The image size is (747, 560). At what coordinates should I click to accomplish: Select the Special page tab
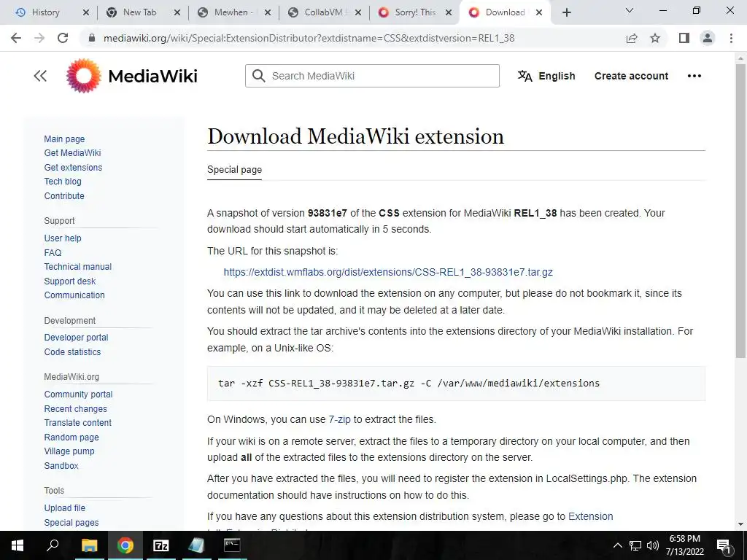click(x=234, y=169)
